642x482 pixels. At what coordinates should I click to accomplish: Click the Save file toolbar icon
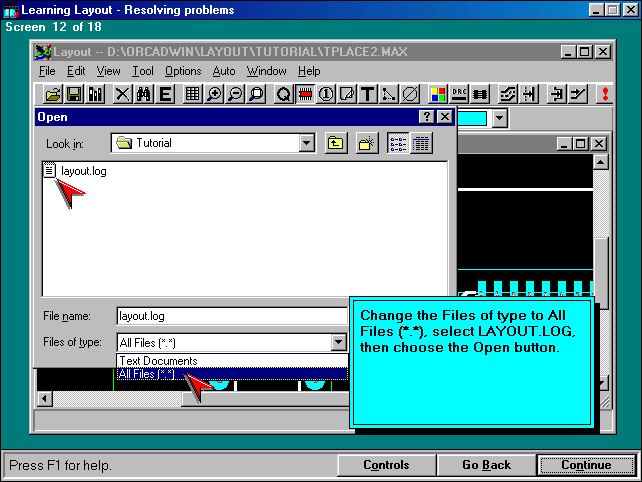click(74, 94)
